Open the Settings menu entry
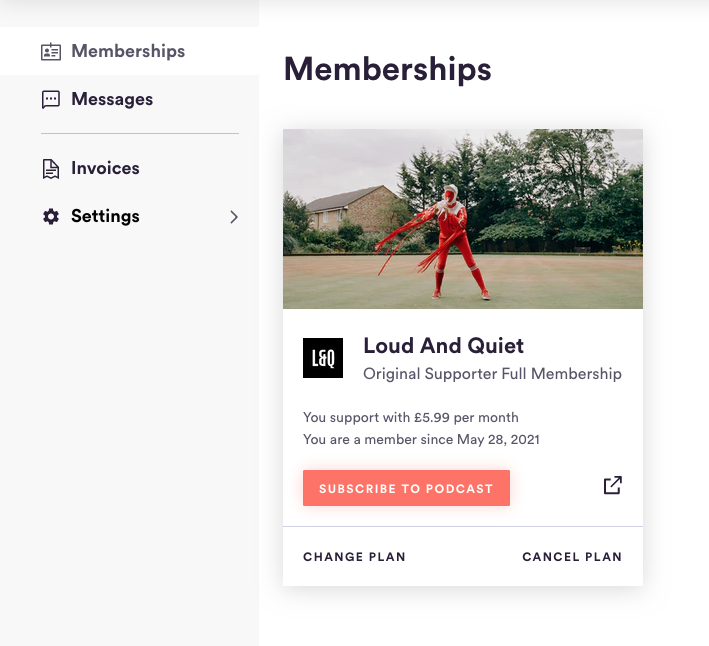This screenshot has height=646, width=709. pyautogui.click(x=129, y=216)
